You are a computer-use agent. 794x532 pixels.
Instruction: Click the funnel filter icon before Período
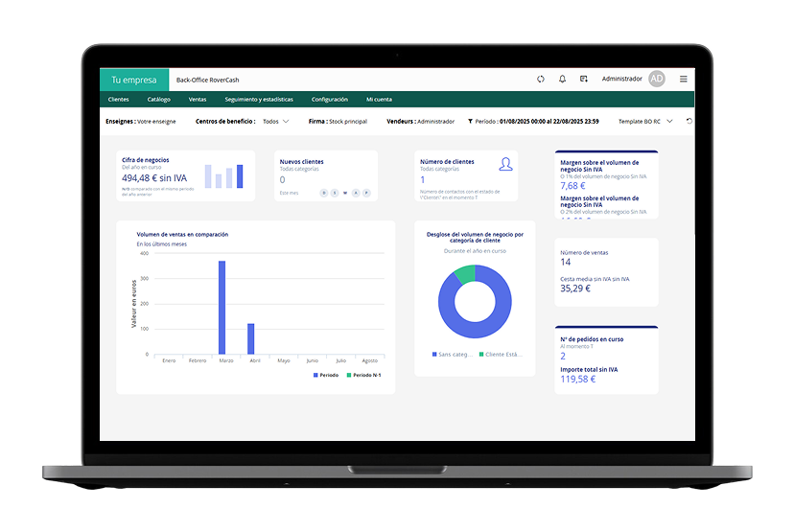point(470,122)
